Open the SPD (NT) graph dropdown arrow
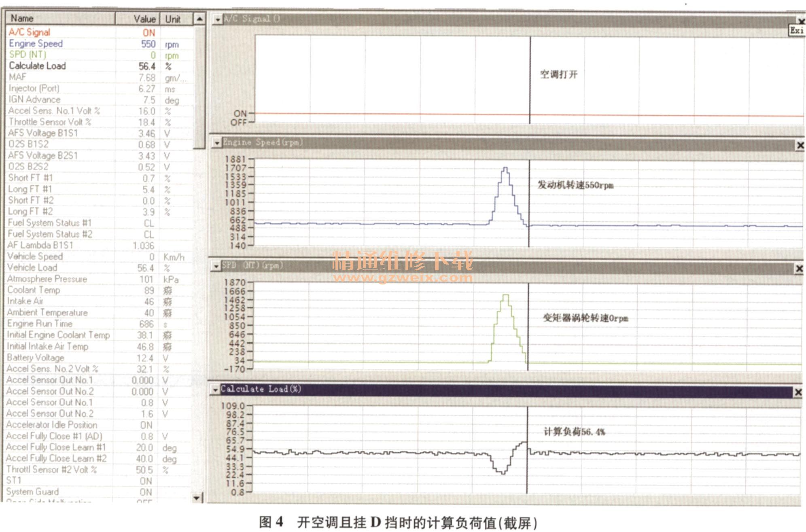 (216, 266)
